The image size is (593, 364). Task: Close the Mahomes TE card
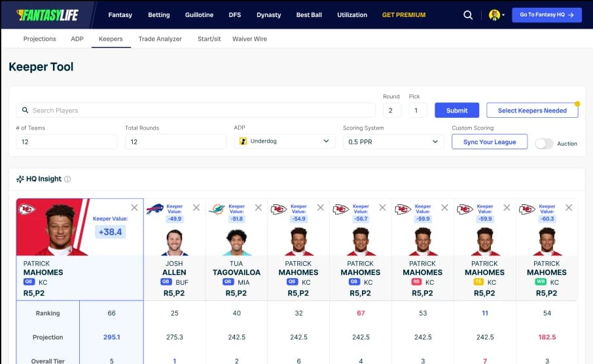pyautogui.click(x=507, y=208)
